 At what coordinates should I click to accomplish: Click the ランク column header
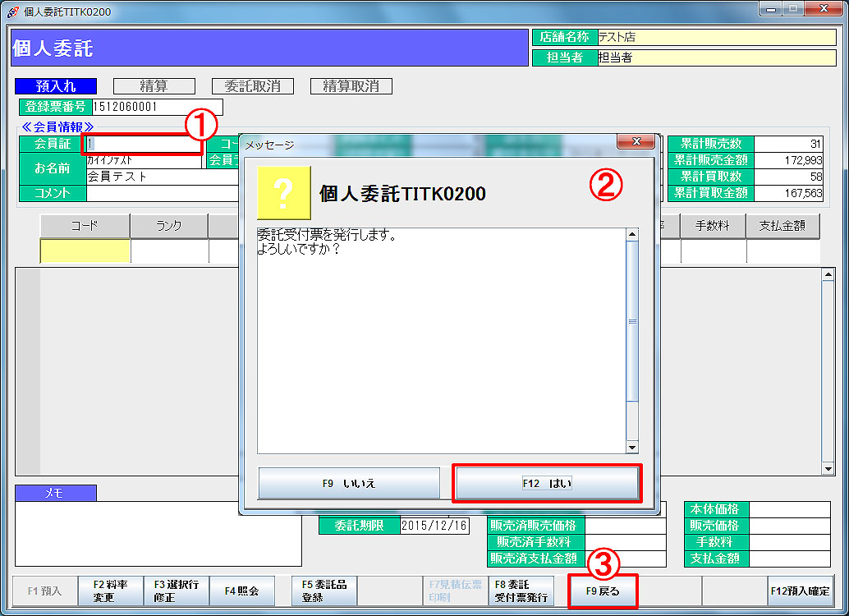(169, 226)
